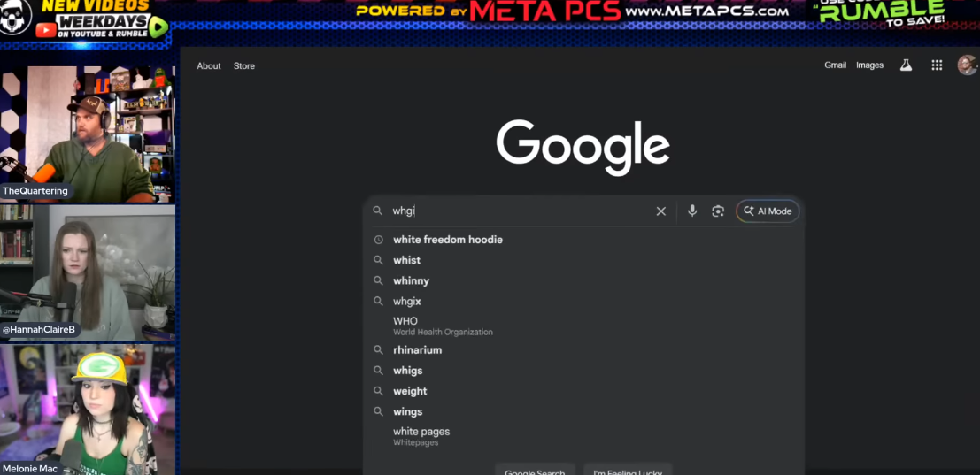Screen dimensions: 980x475
Task: Select the "white freedom hoodie" suggestion
Action: point(583,240)
